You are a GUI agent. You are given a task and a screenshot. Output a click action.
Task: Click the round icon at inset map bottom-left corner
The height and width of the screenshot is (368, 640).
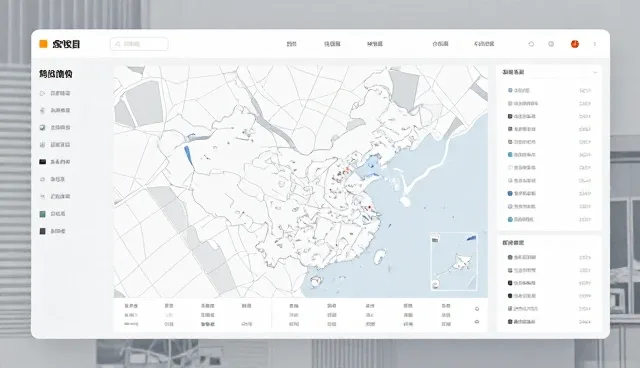pos(436,284)
